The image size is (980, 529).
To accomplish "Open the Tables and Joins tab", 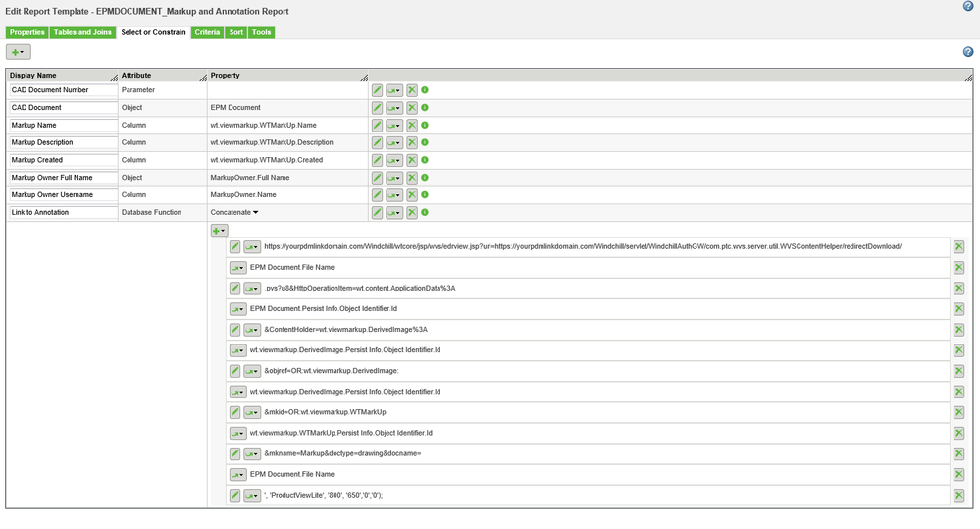I will click(x=82, y=32).
